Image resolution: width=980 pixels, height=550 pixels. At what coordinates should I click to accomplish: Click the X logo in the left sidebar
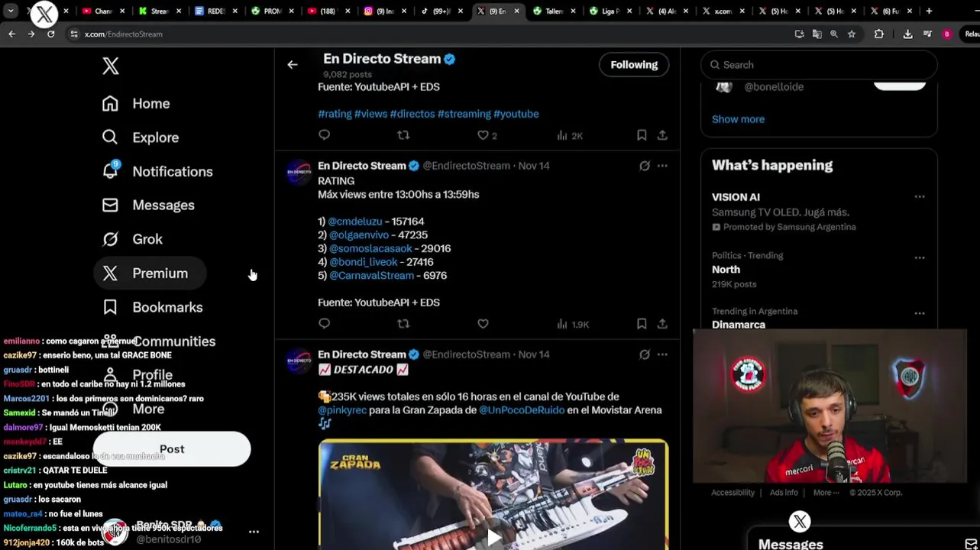coord(111,66)
